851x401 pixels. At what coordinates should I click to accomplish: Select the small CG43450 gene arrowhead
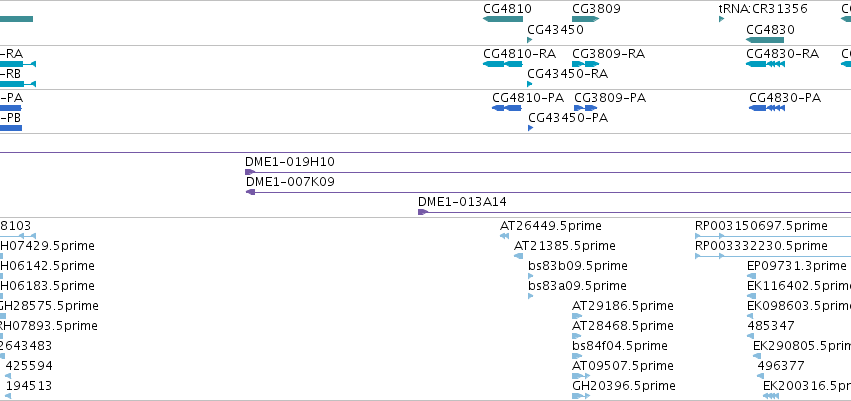tap(530, 40)
